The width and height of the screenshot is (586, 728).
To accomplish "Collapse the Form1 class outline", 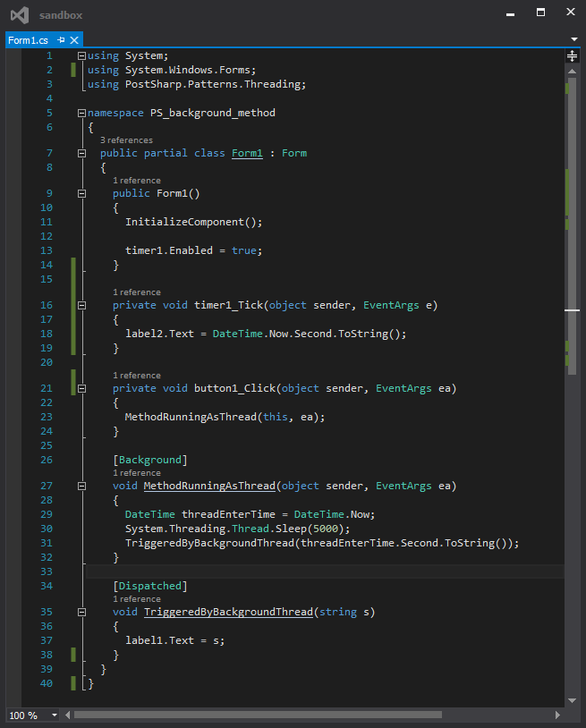I will pyautogui.click(x=81, y=153).
